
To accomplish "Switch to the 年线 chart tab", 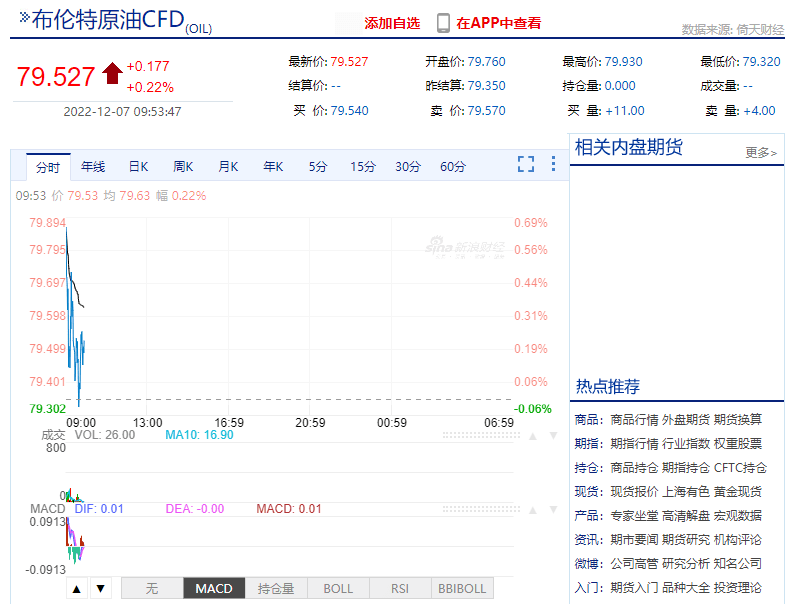I will (93, 167).
